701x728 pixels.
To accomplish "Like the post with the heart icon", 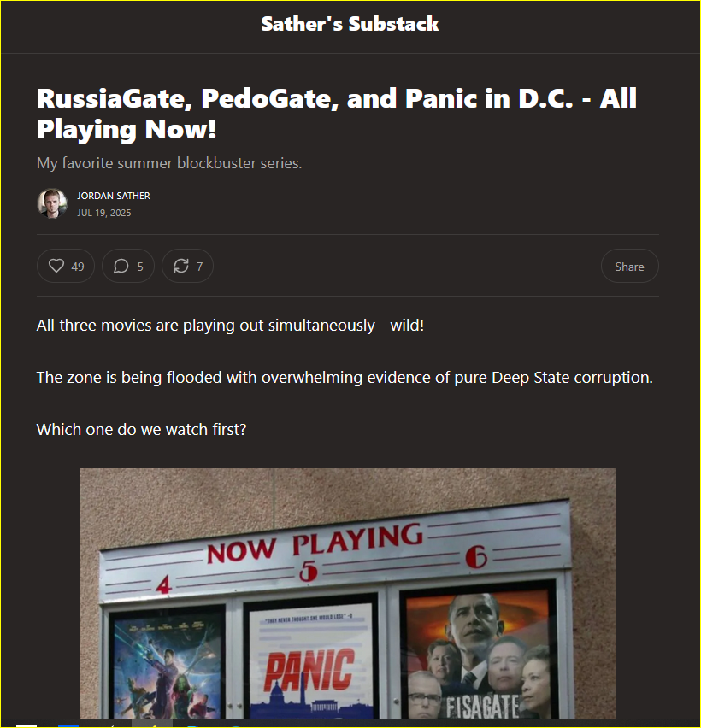I will pos(66,266).
